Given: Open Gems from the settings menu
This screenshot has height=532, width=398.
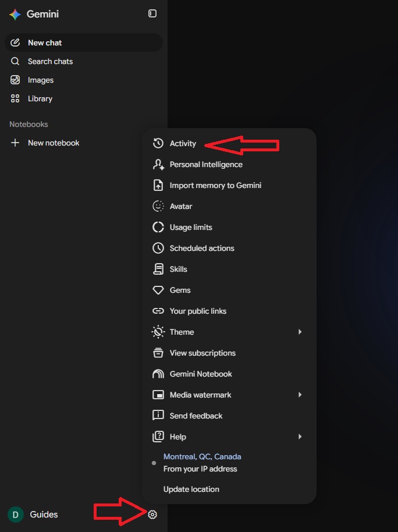Looking at the screenshot, I should coord(229,290).
